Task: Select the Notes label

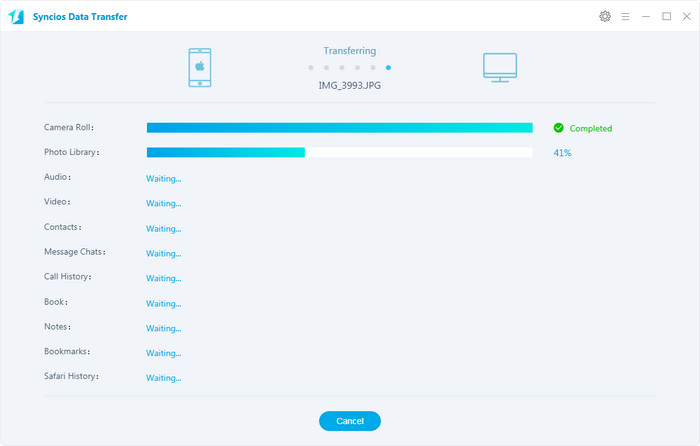Action: (57, 327)
